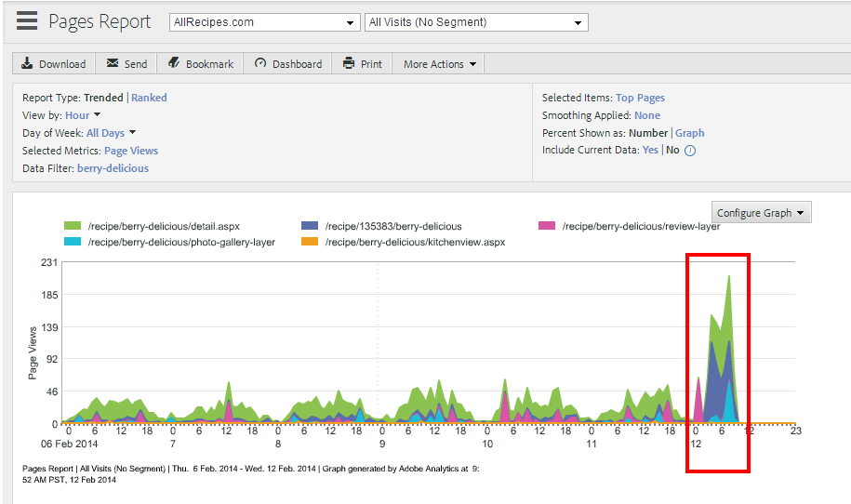Click the Bookmark icon
Screen dimensions: 851x504
pos(173,64)
